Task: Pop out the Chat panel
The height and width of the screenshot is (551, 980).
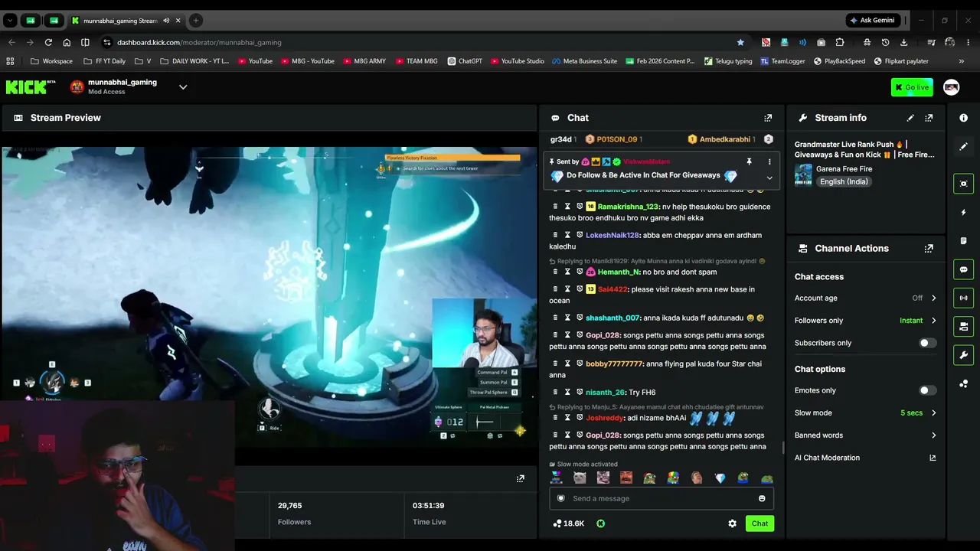Action: point(768,118)
